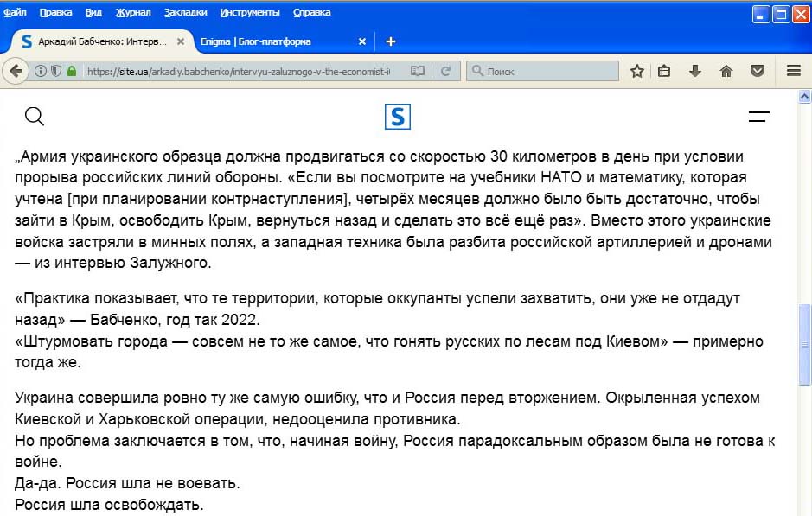Go back with the back arrow button

[15, 71]
